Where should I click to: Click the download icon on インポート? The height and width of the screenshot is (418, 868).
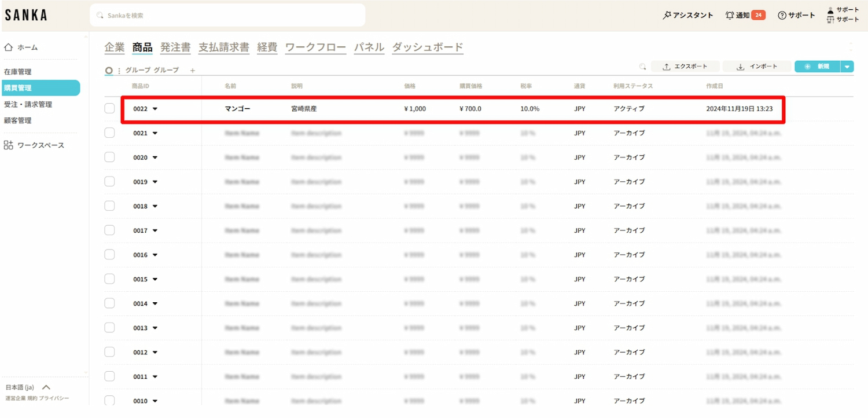[741, 67]
